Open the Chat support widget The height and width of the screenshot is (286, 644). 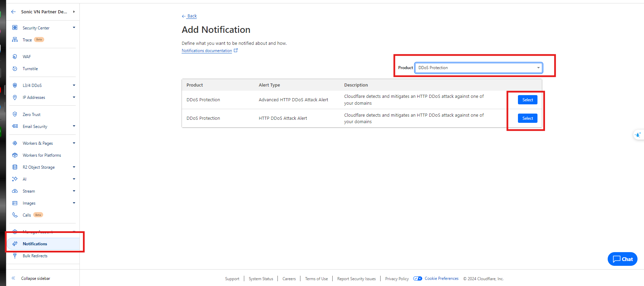[622, 259]
